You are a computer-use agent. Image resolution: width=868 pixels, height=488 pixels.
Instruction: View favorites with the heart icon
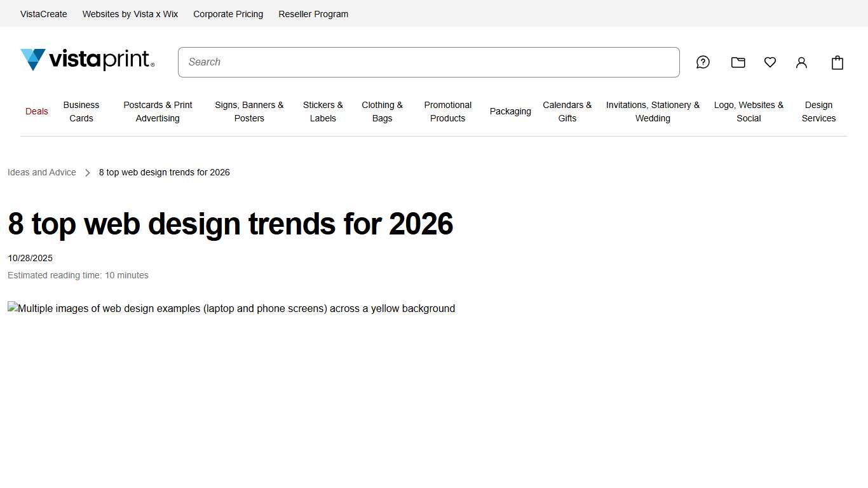tap(770, 62)
